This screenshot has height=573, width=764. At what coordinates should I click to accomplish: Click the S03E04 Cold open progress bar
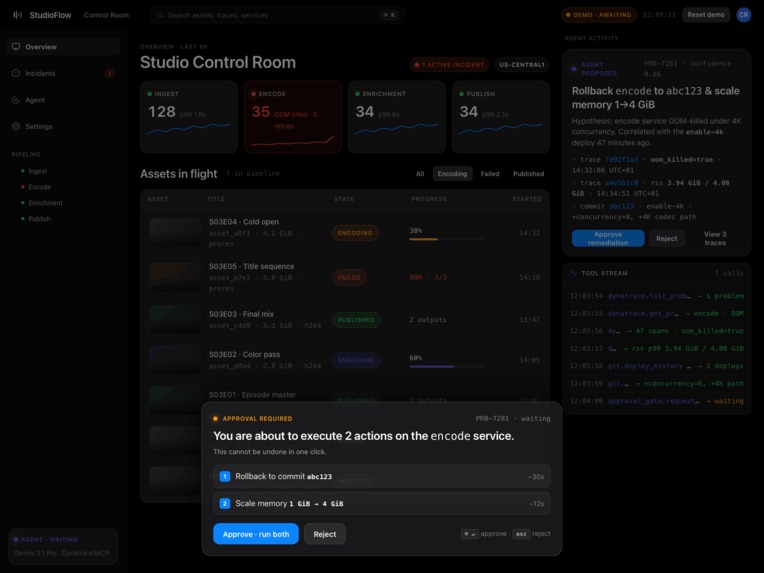[x=446, y=239]
